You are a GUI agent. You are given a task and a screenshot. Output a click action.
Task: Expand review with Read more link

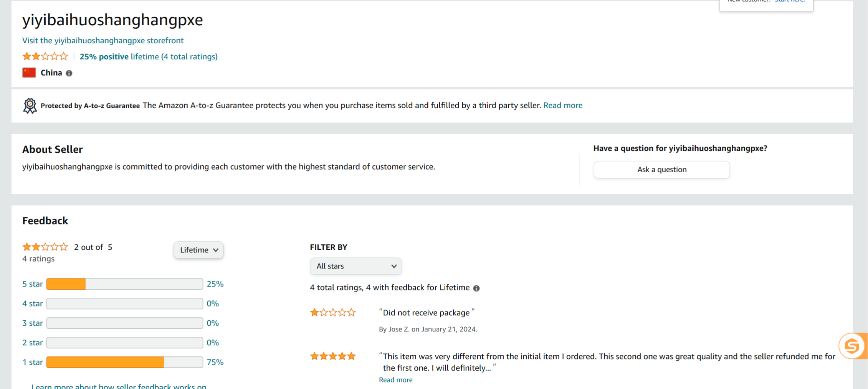[395, 380]
